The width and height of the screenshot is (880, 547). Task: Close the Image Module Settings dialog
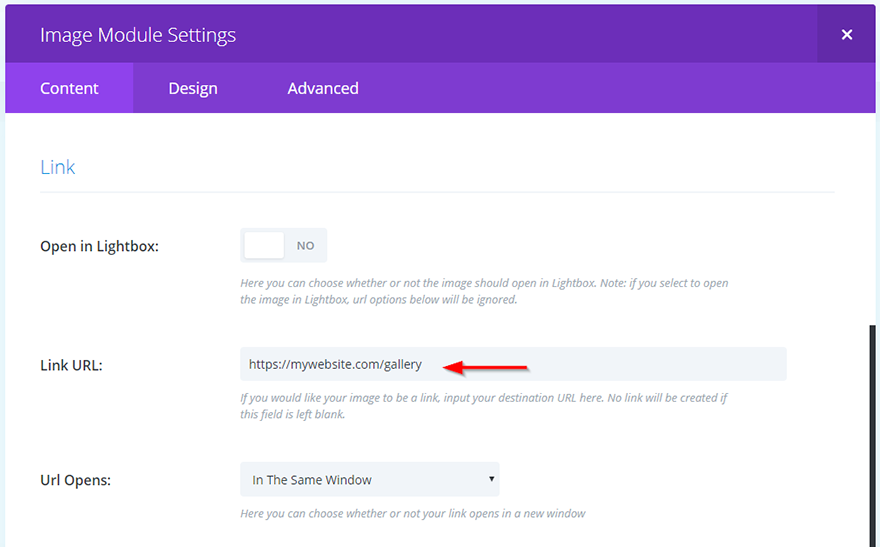click(x=846, y=35)
